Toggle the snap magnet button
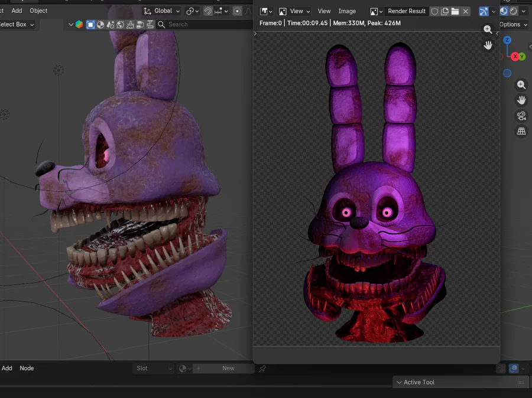 (x=208, y=11)
